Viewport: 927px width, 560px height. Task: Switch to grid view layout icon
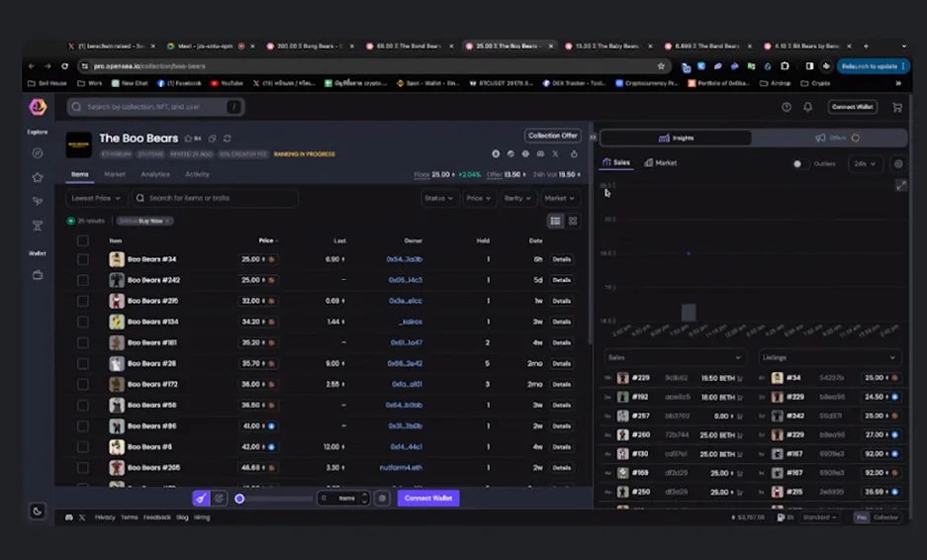[x=573, y=221]
